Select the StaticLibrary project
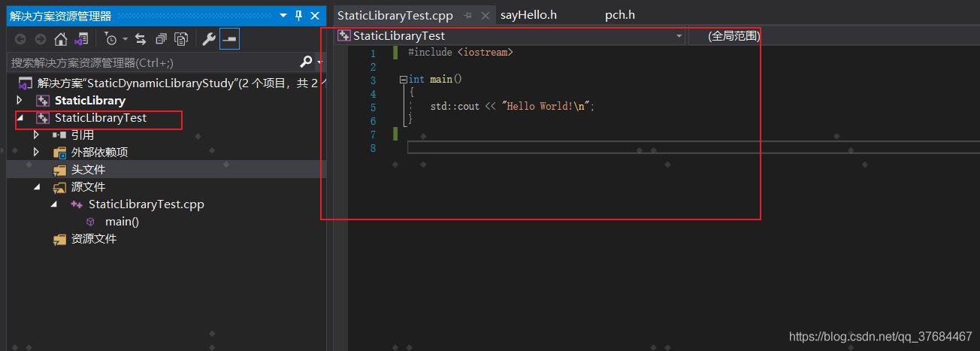The width and height of the screenshot is (980, 351). tap(90, 101)
